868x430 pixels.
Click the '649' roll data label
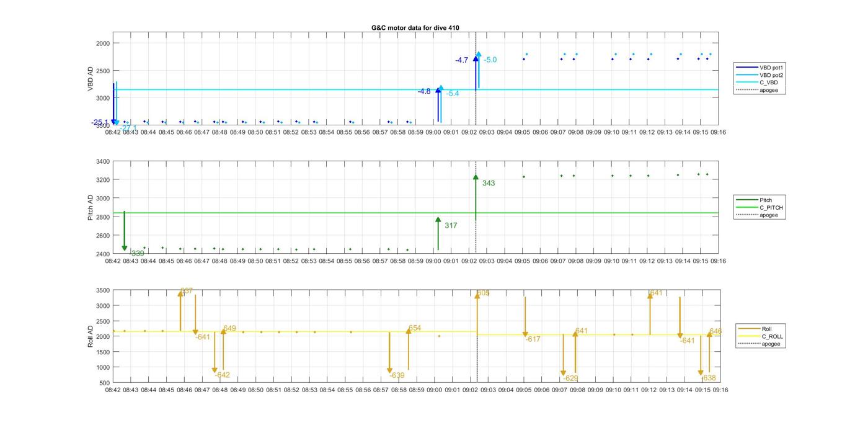click(x=229, y=329)
